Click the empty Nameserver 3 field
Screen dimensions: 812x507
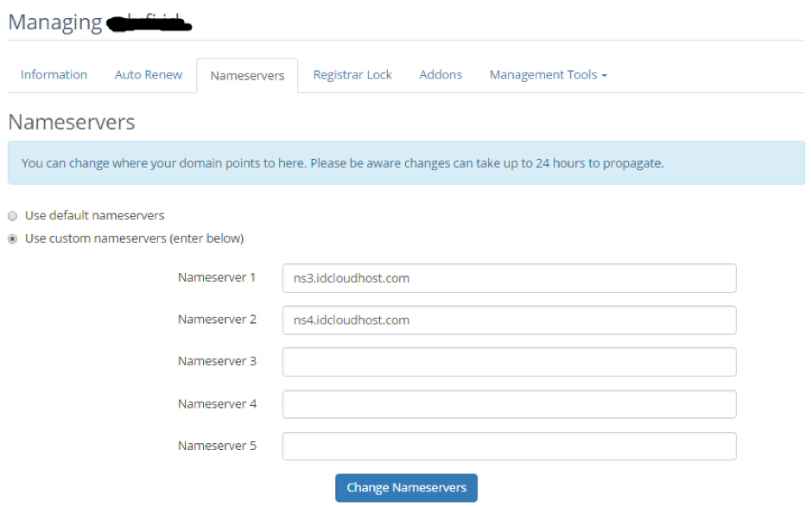point(509,361)
